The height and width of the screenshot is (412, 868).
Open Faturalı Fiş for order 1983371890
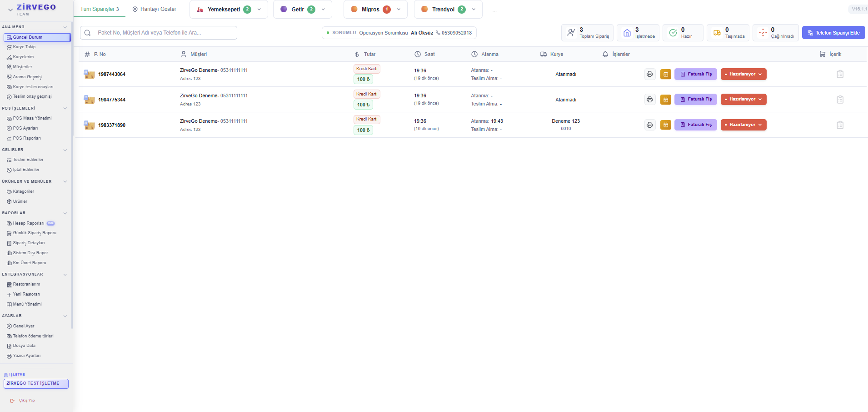[x=696, y=125]
